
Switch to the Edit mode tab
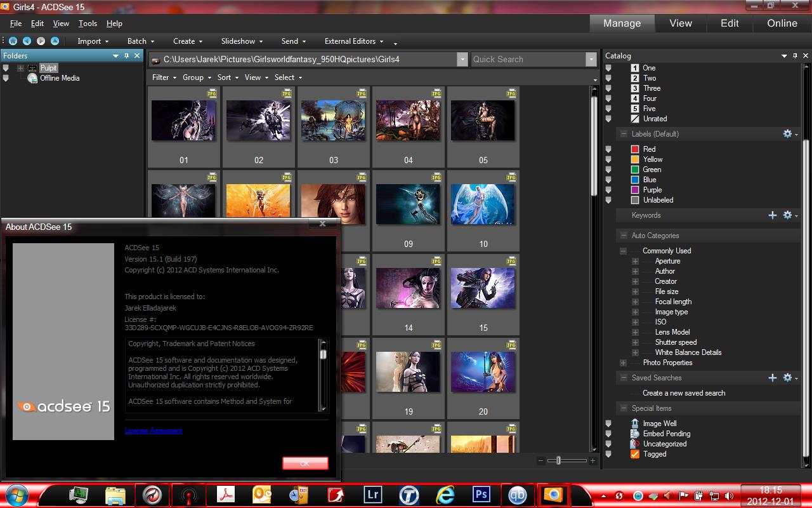click(730, 23)
